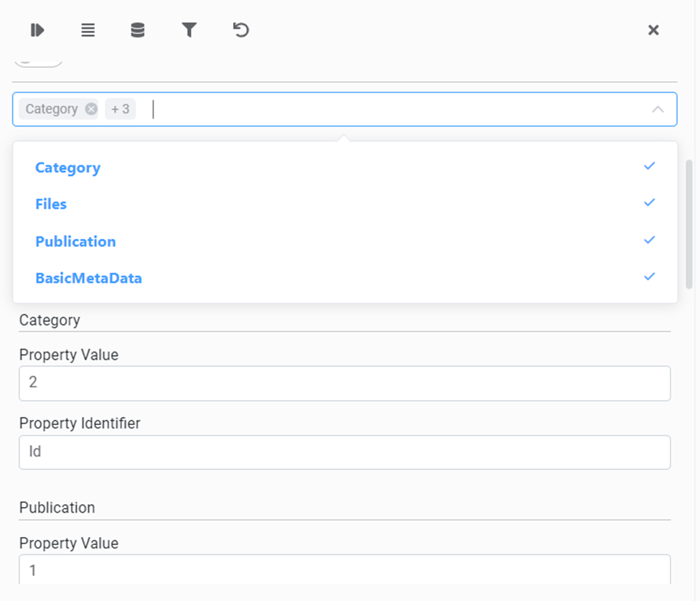Select BasicMetaData in the dropdown list
The height and width of the screenshot is (601, 700).
click(88, 278)
